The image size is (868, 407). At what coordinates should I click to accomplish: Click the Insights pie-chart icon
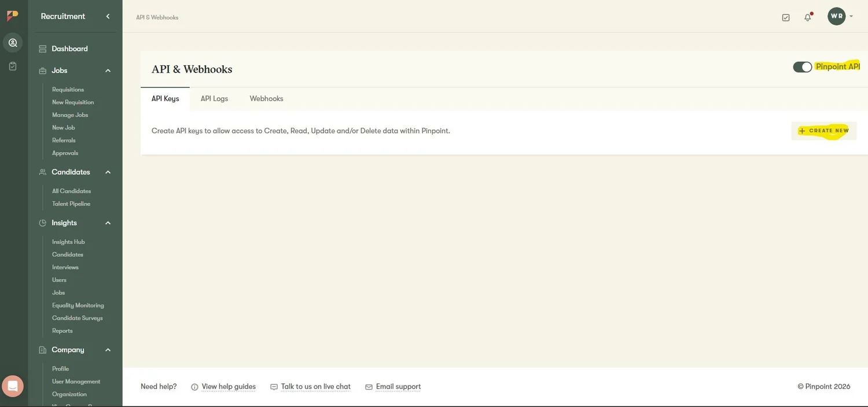pos(41,221)
